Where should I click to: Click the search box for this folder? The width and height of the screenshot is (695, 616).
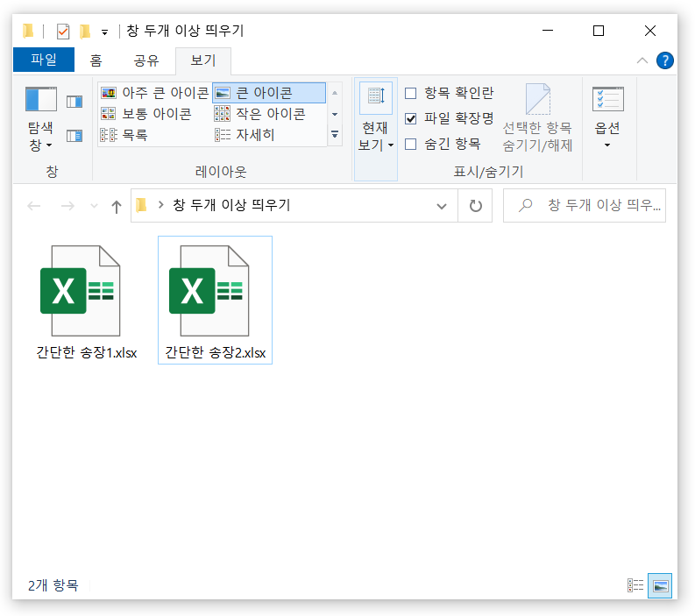pyautogui.click(x=585, y=205)
